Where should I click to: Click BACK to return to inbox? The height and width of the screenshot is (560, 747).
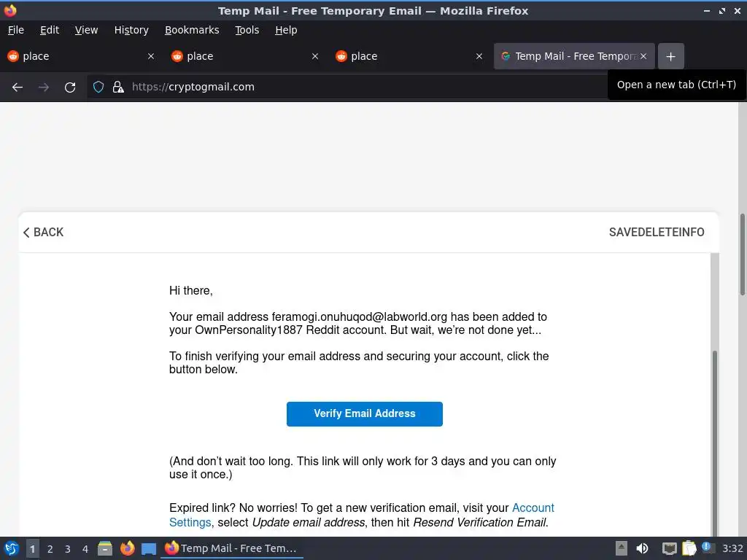click(x=43, y=233)
